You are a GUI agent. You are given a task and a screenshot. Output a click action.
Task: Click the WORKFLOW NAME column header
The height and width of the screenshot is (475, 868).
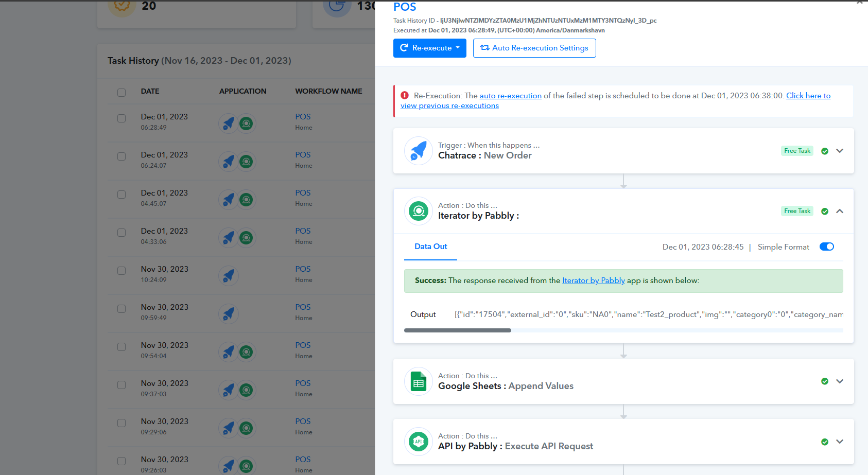[328, 91]
